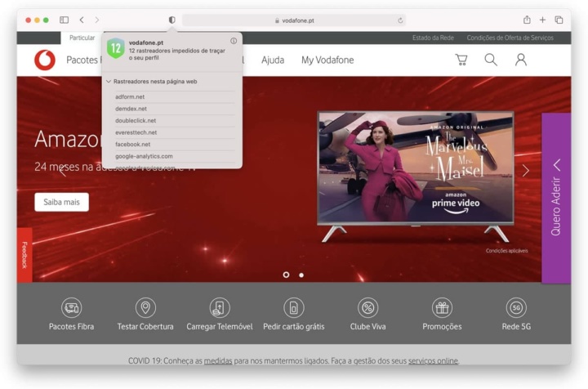Show the tab overview icon

coord(559,20)
